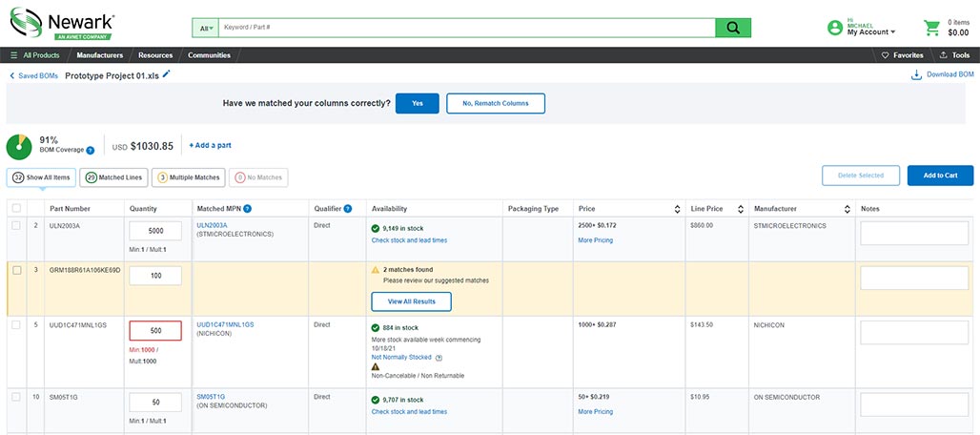Open the Communities menu
Image resolution: width=980 pixels, height=435 pixels.
[210, 55]
